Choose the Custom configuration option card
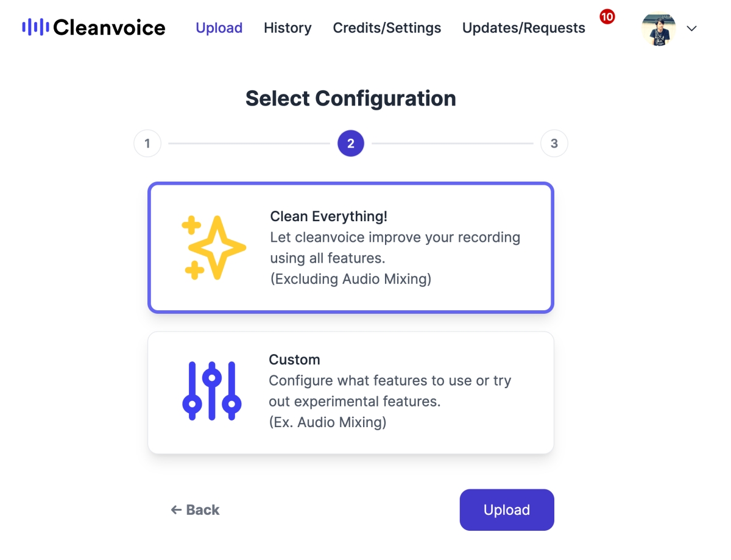 pyautogui.click(x=350, y=392)
